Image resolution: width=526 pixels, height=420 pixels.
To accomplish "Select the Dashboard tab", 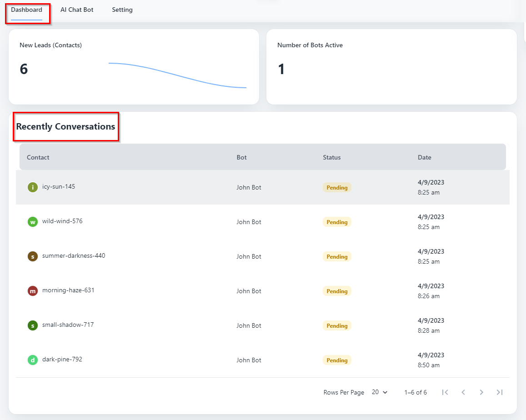I will 27,10.
